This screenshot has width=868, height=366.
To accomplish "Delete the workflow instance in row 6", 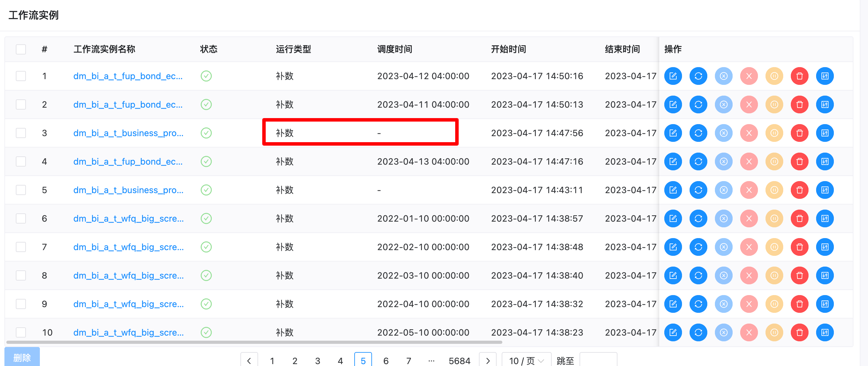I will click(799, 218).
